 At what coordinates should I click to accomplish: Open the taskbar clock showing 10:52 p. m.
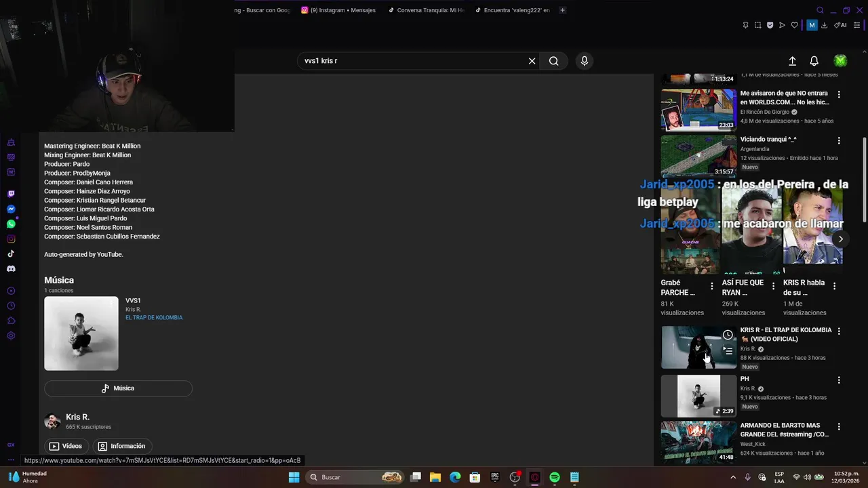[x=846, y=477]
